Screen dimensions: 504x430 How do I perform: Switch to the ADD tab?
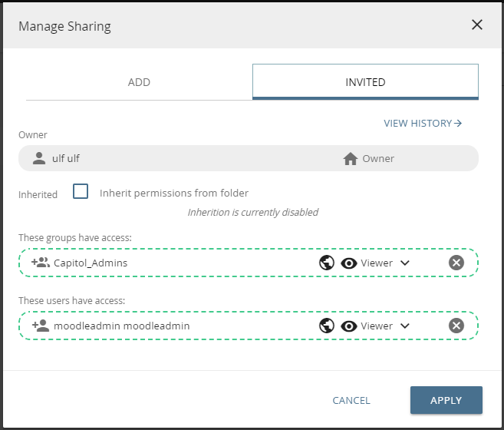pos(139,82)
